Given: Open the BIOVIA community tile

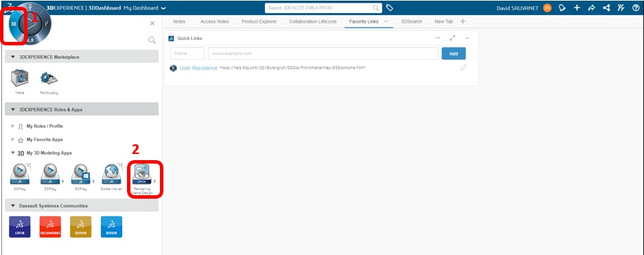Looking at the screenshot, I should point(111,227).
